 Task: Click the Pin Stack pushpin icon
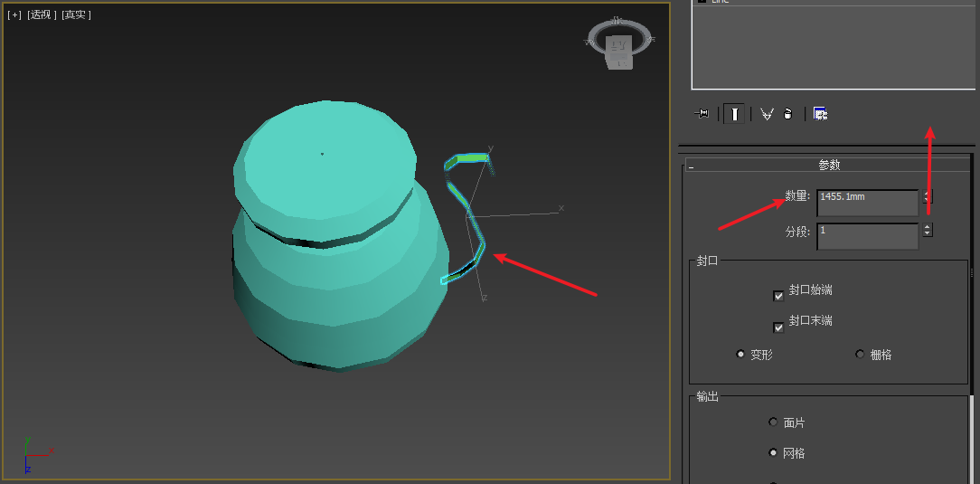(x=702, y=114)
